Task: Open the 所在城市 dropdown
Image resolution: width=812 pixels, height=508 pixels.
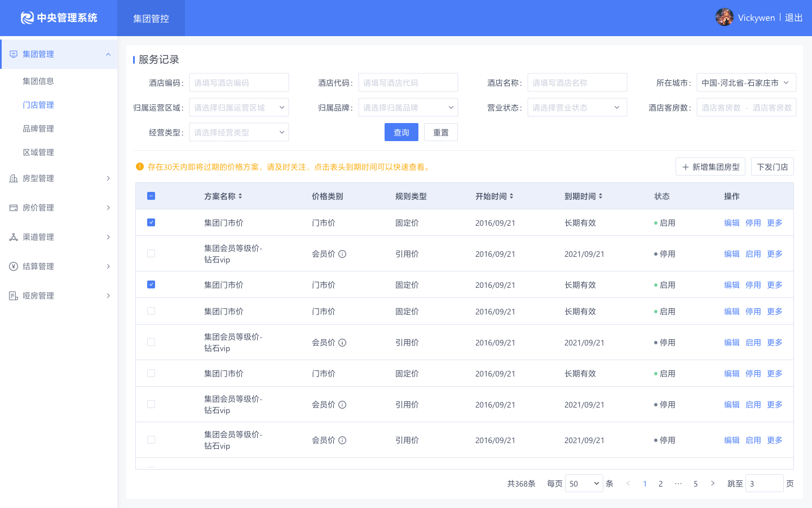Action: point(747,82)
